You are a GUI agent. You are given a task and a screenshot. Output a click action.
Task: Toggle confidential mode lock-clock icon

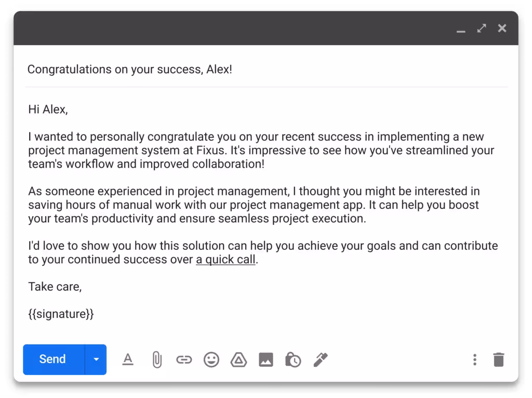click(293, 359)
